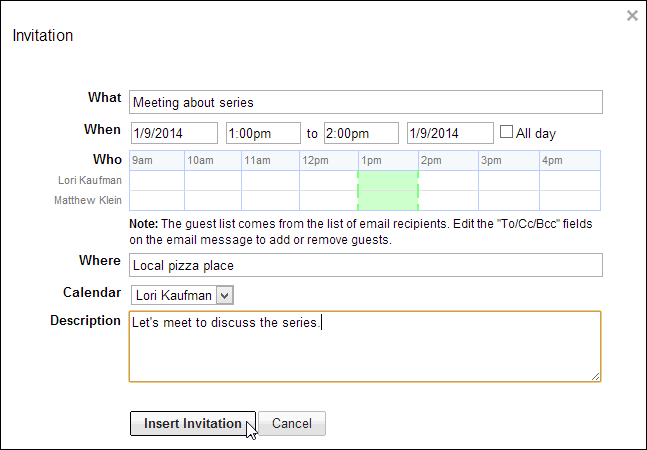The height and width of the screenshot is (450, 647).
Task: Edit the Where field Local pizza place
Action: (366, 265)
